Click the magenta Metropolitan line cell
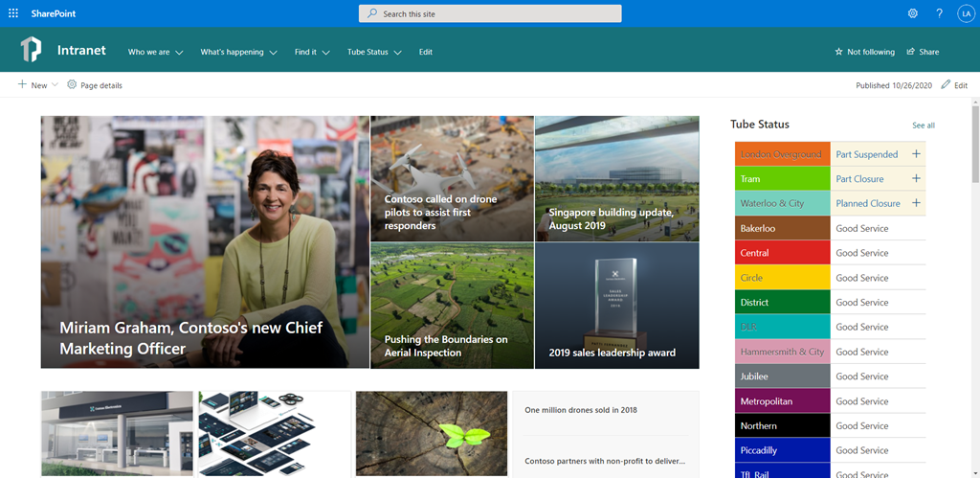 (x=783, y=400)
